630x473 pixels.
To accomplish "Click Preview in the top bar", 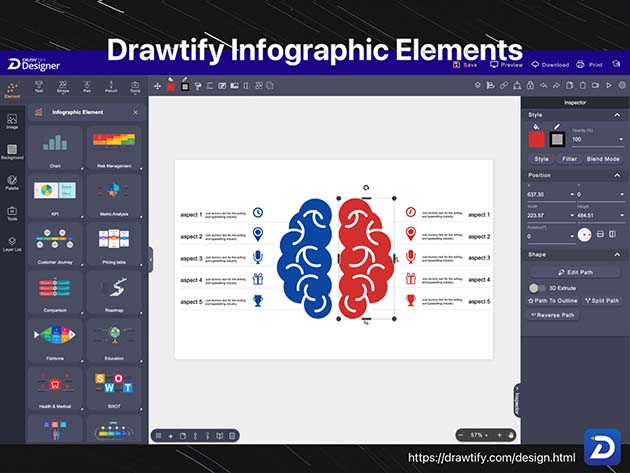I will (506, 64).
